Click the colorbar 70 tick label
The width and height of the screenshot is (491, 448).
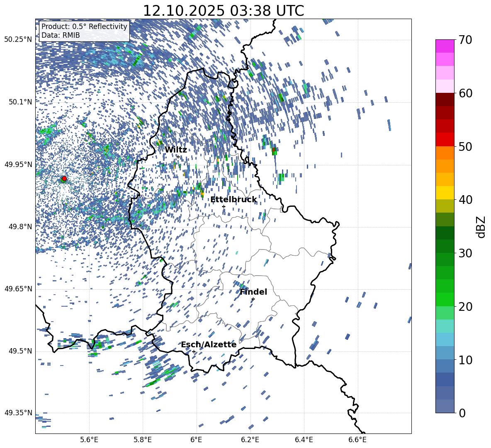pyautogui.click(x=466, y=40)
